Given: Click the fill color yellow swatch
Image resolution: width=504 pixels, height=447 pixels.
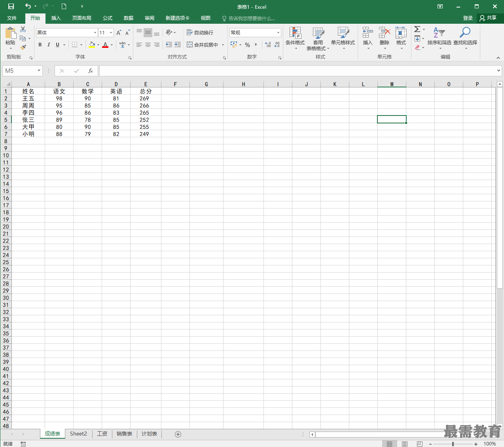Looking at the screenshot, I should 92,45.
